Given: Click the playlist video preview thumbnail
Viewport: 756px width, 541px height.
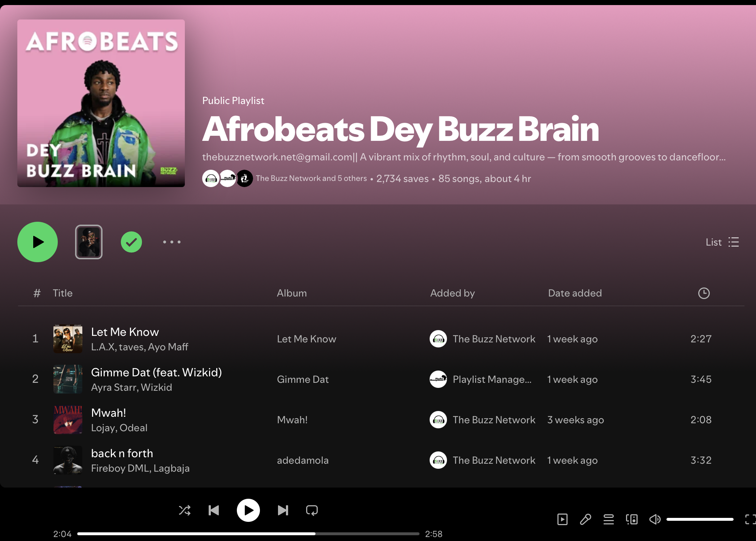Looking at the screenshot, I should (x=89, y=242).
